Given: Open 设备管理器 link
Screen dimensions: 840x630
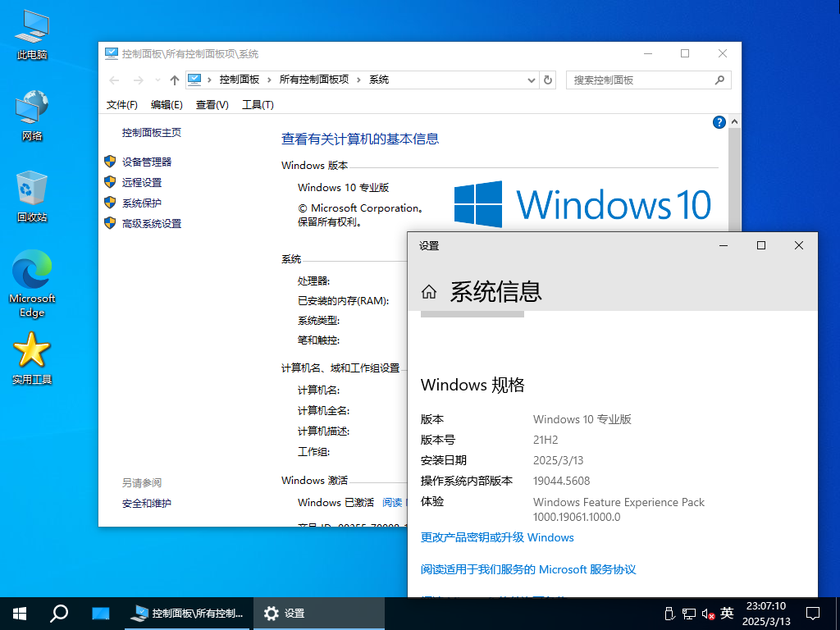Looking at the screenshot, I should (x=147, y=162).
